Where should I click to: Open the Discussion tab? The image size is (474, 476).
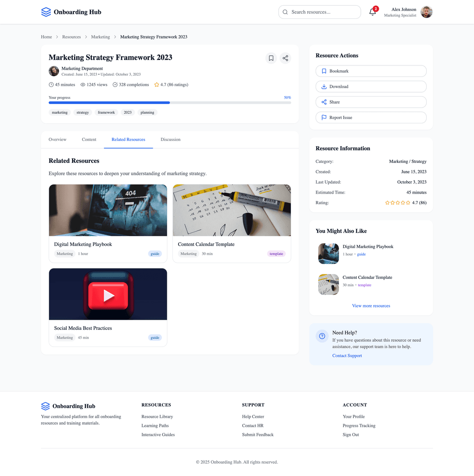170,140
